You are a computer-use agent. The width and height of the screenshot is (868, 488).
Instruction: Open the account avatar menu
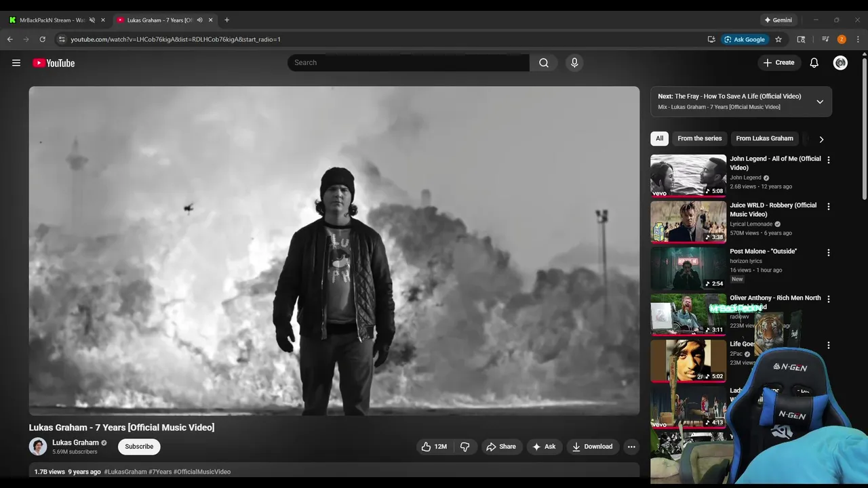pos(840,63)
